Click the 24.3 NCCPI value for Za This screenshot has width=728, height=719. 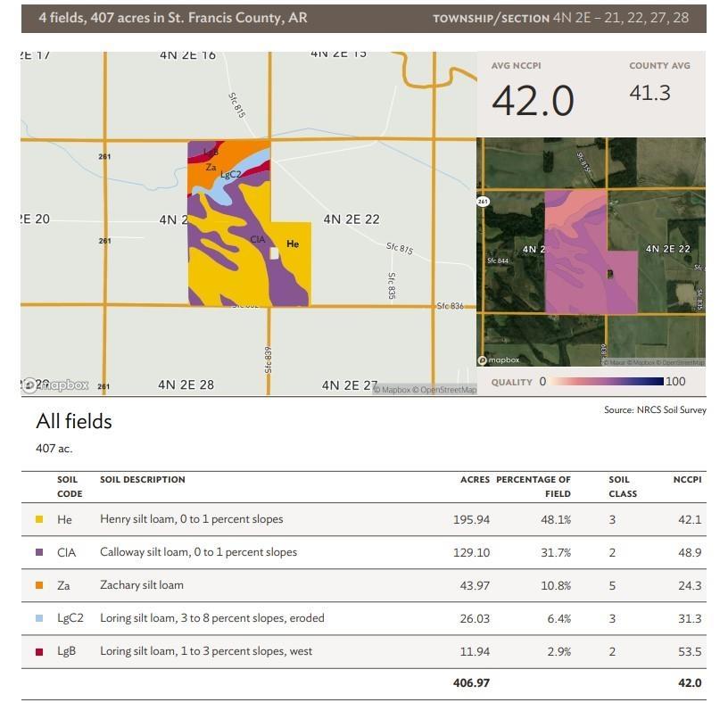pos(690,585)
